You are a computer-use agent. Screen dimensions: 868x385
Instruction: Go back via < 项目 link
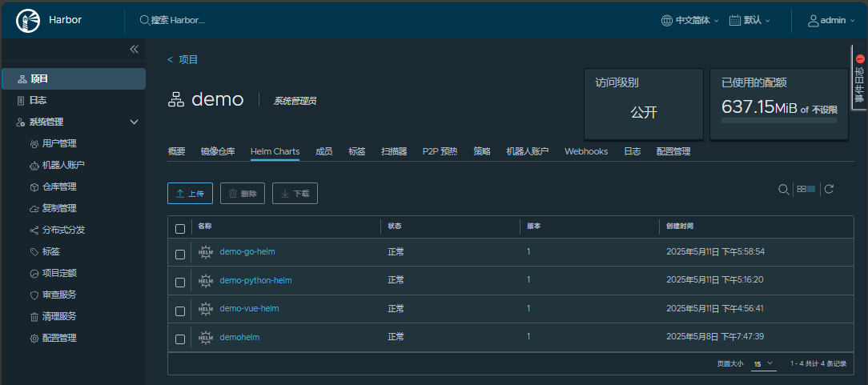pos(183,60)
